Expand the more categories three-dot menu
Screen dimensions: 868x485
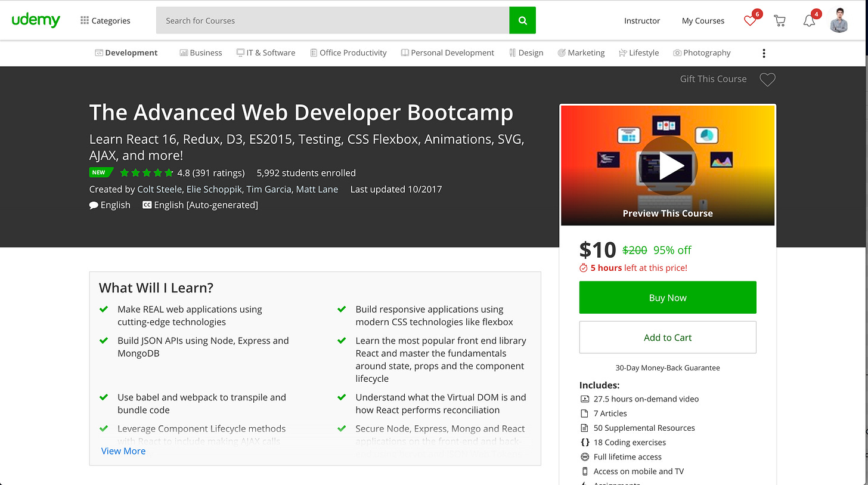click(x=764, y=53)
